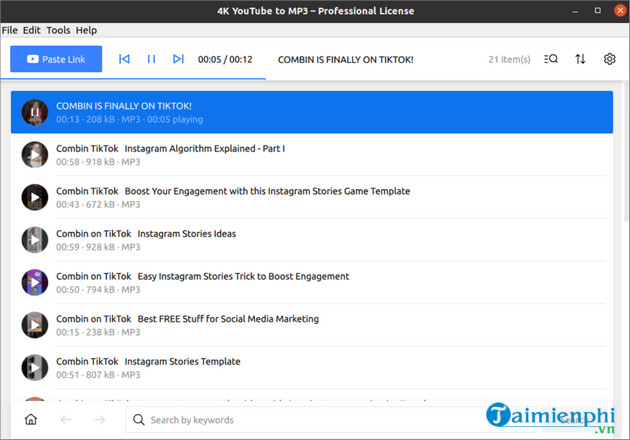Viewport: 630px width, 440px height.
Task: Click '00:15 · 238 kB · MP3' details
Action: (x=98, y=332)
